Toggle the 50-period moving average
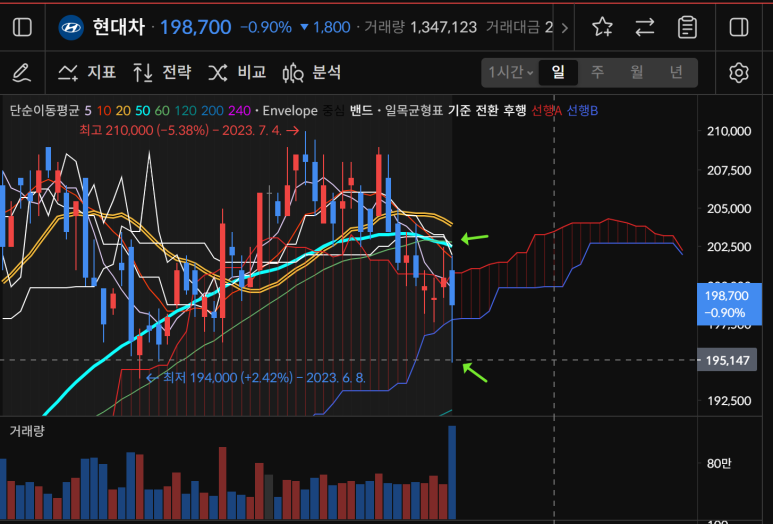The height and width of the screenshot is (524, 773). coord(142,110)
